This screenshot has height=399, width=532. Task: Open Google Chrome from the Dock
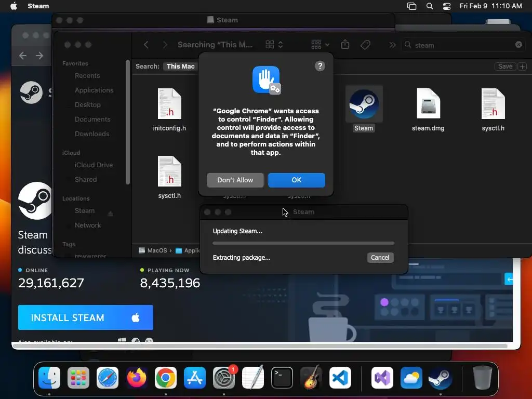166,378
